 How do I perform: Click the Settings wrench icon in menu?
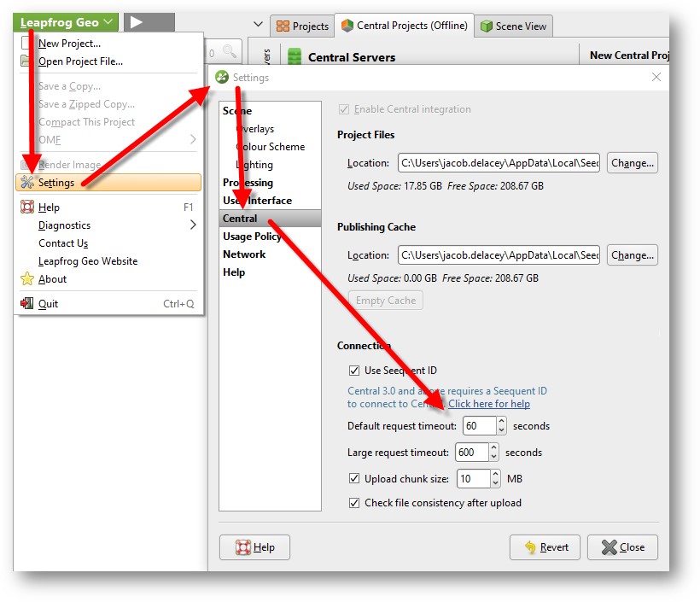(x=27, y=183)
